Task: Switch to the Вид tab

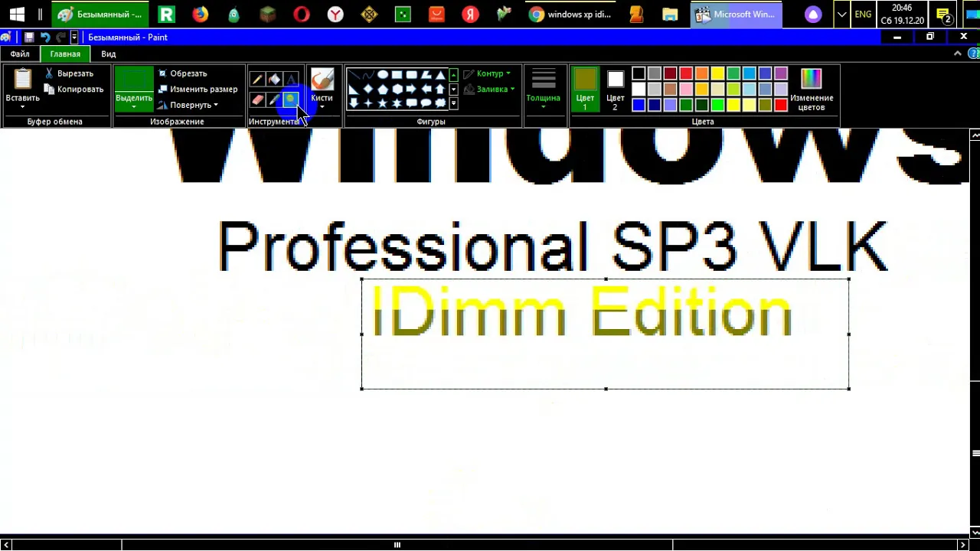Action: pos(109,54)
